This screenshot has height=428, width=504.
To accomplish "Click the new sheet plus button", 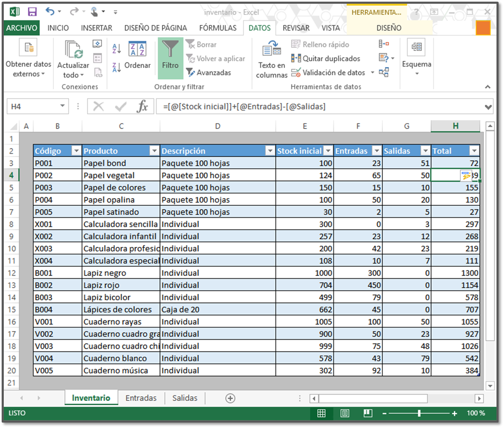I will tap(230, 398).
